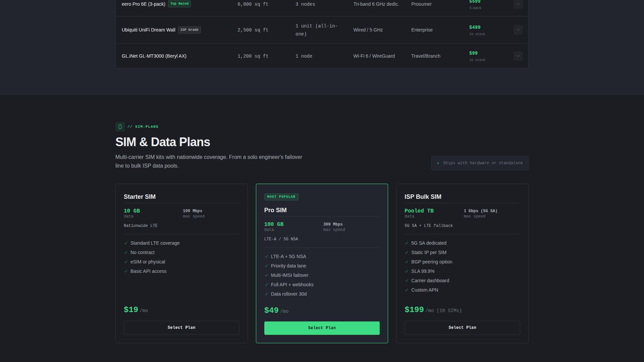Click the eero Pro 6E (3-pack) product name
The image size is (644, 362).
(x=144, y=4)
